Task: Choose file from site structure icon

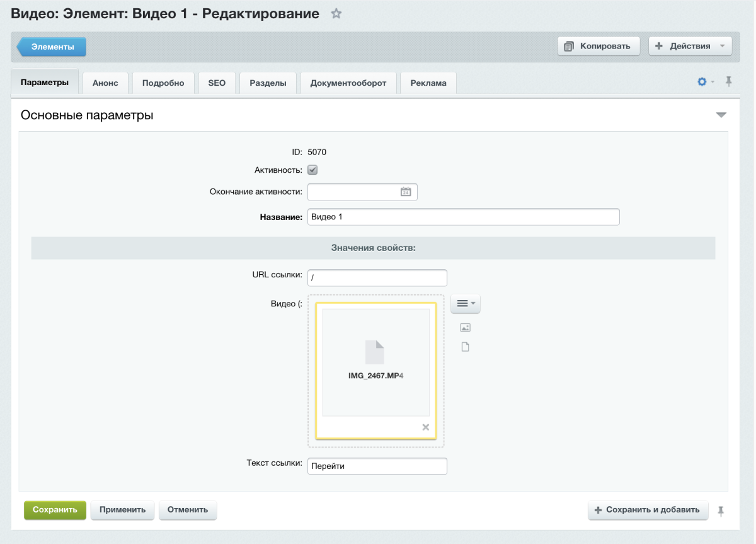Action: coord(466,347)
